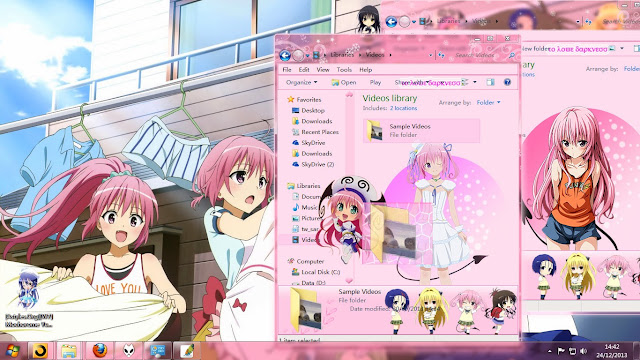Click Forward arrow in Videos window
640x360 pixels.
(298, 55)
